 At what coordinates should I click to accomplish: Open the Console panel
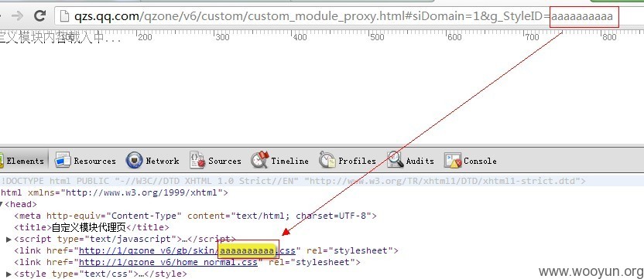471,161
